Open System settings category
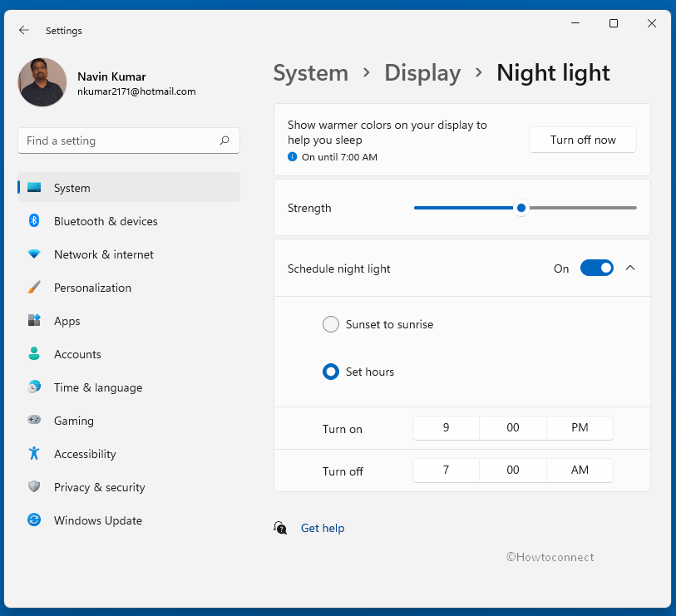Screen dimensions: 676x616 pos(129,188)
